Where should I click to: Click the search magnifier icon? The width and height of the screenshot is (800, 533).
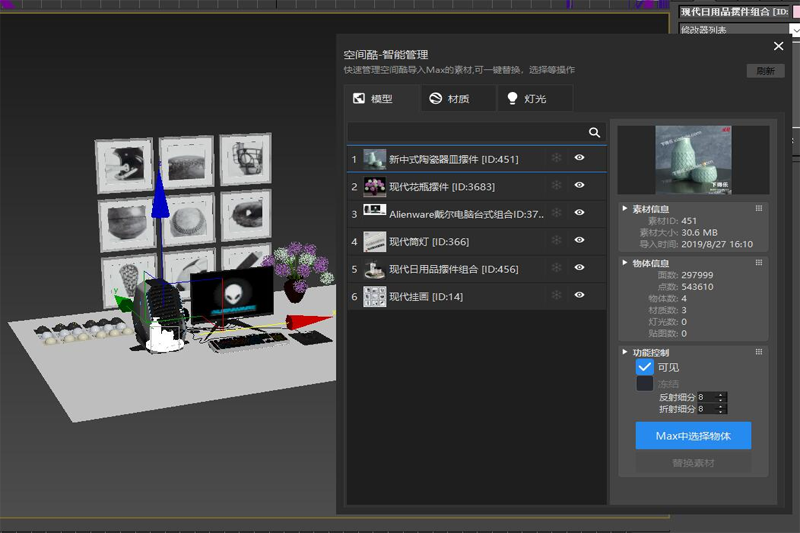coord(594,132)
